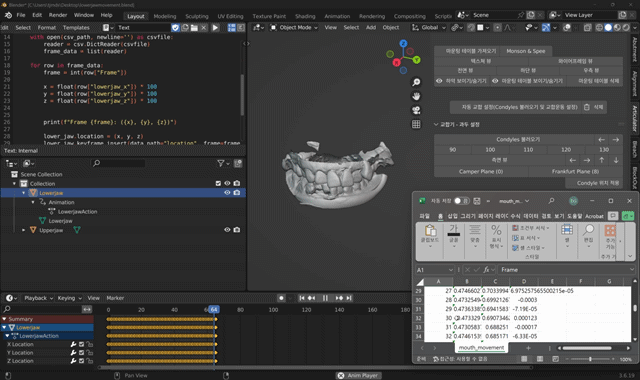The width and height of the screenshot is (640, 380).
Task: Open the Excel 데이터 ribbon tab
Action: coord(531,216)
